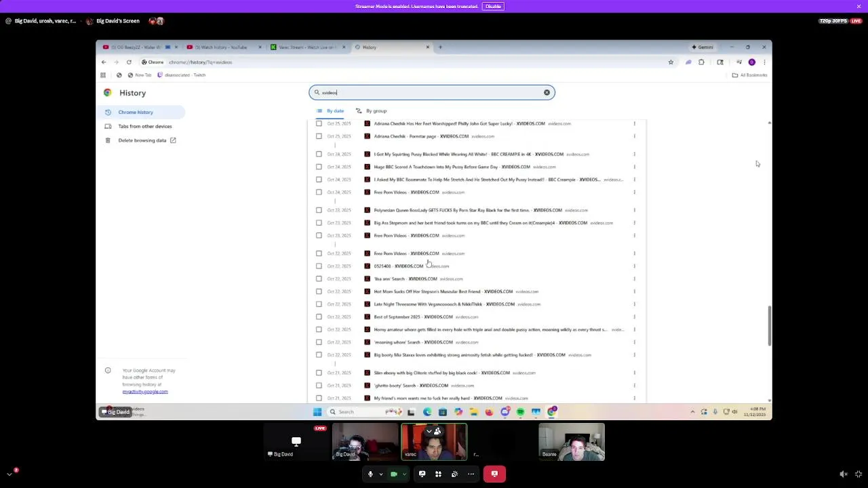
Task: Open Chrome extensions puzzle icon
Action: pyautogui.click(x=701, y=62)
